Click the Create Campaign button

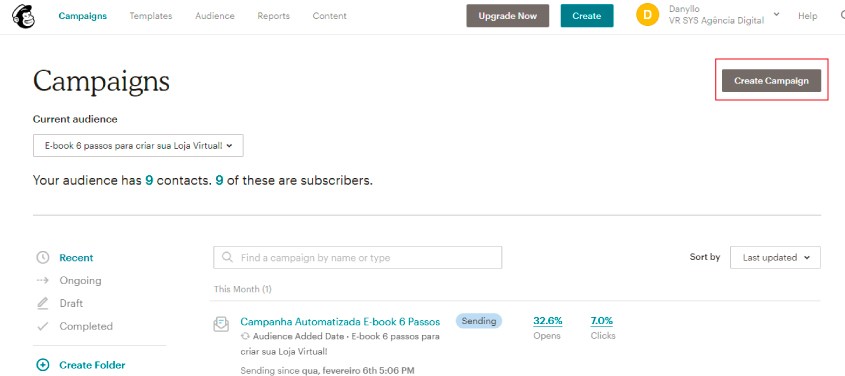click(x=771, y=81)
